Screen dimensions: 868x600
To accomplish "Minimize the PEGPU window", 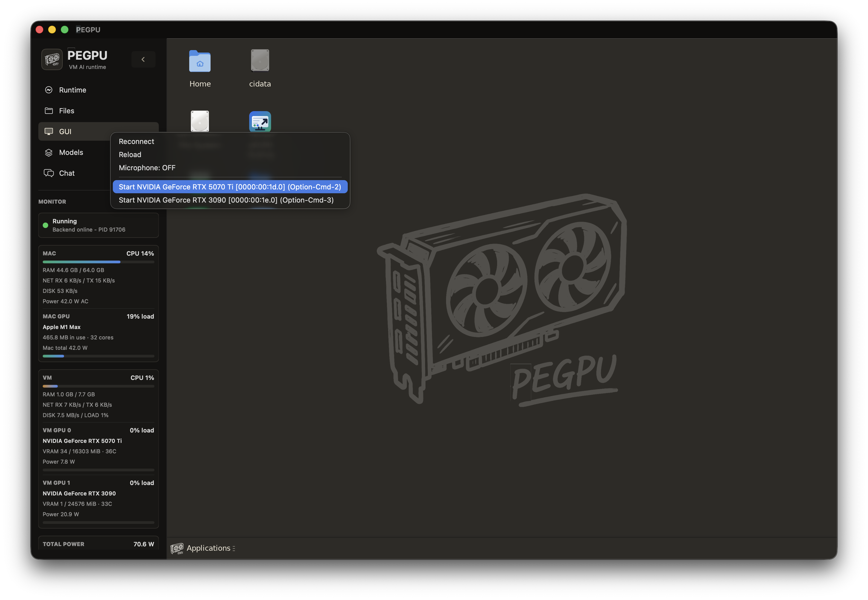I will click(52, 30).
